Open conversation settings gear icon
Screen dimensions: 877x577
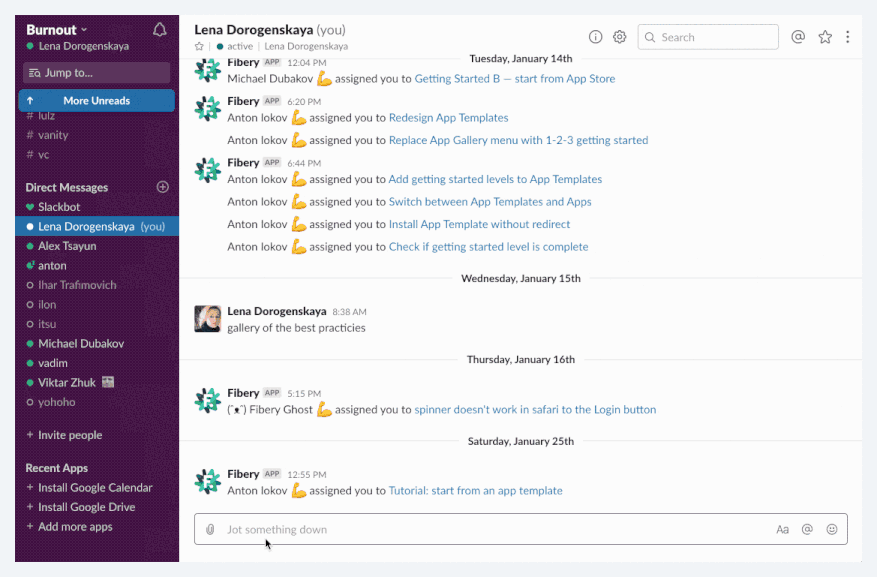tap(619, 37)
